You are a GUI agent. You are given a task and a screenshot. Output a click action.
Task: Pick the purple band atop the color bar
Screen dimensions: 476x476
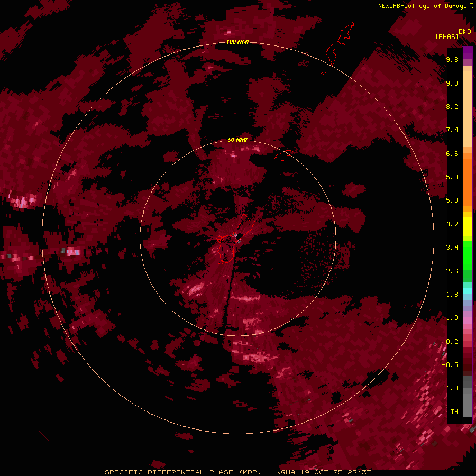point(467,53)
